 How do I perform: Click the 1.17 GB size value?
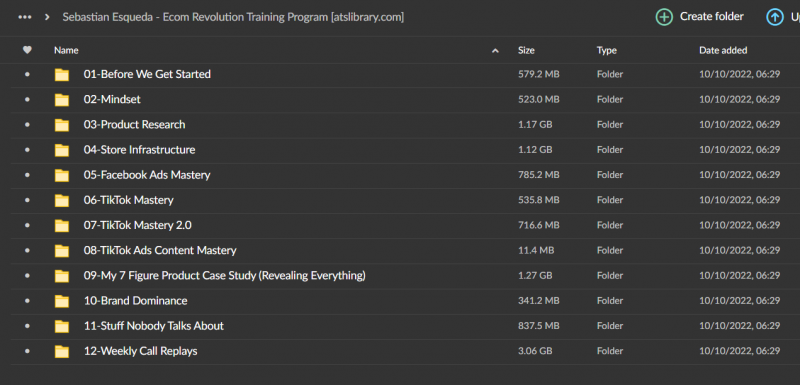pyautogui.click(x=535, y=124)
